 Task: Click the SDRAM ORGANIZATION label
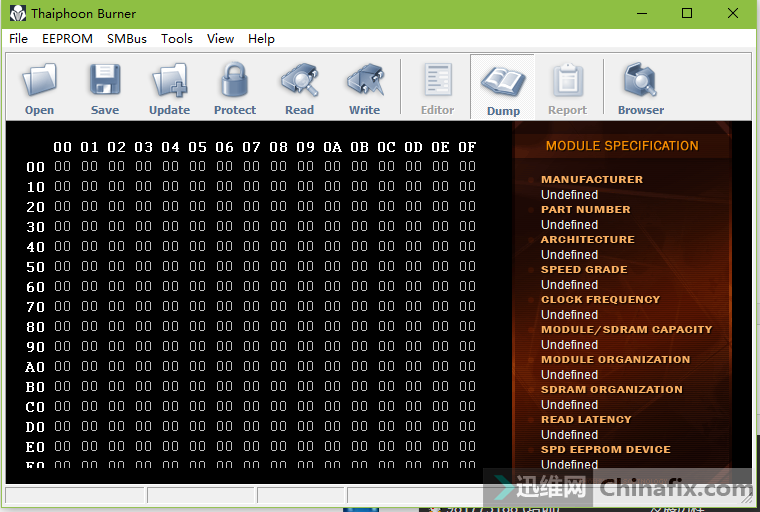[612, 390]
